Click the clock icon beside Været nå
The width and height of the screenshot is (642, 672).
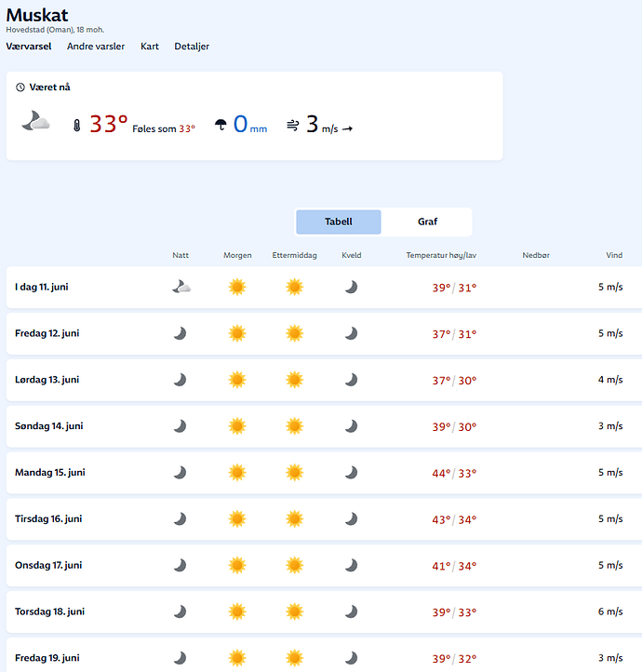(20, 87)
